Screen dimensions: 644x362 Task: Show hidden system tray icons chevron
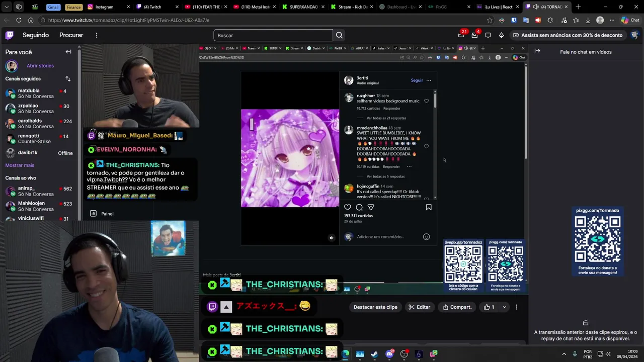[x=564, y=354]
